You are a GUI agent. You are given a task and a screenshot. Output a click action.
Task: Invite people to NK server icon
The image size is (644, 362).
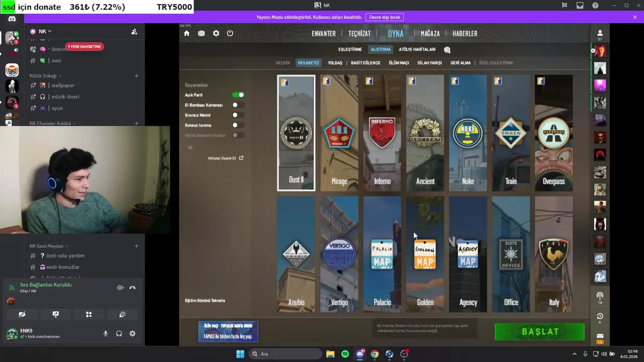(x=134, y=32)
